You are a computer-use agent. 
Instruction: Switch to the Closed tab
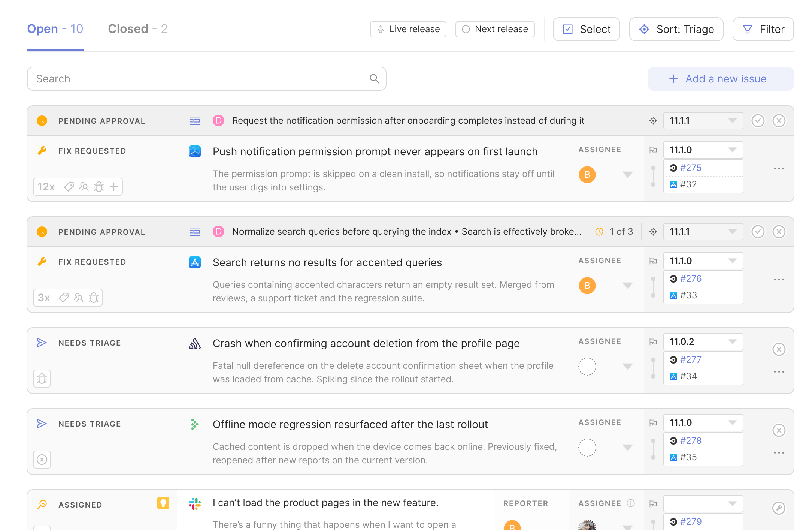(137, 29)
